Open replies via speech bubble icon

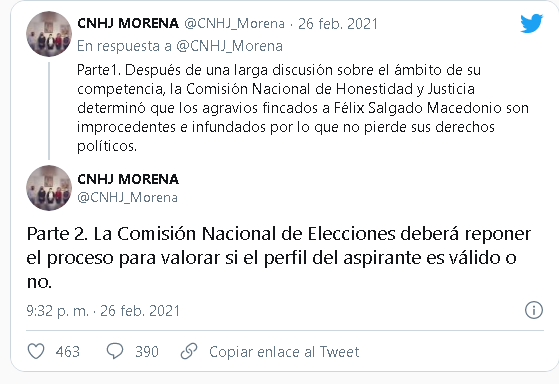[x=115, y=351]
